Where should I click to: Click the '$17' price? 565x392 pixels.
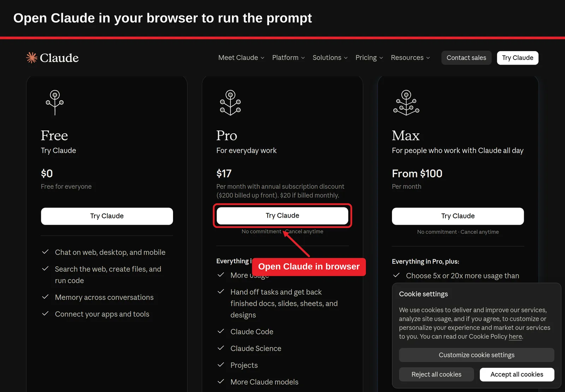pyautogui.click(x=224, y=174)
